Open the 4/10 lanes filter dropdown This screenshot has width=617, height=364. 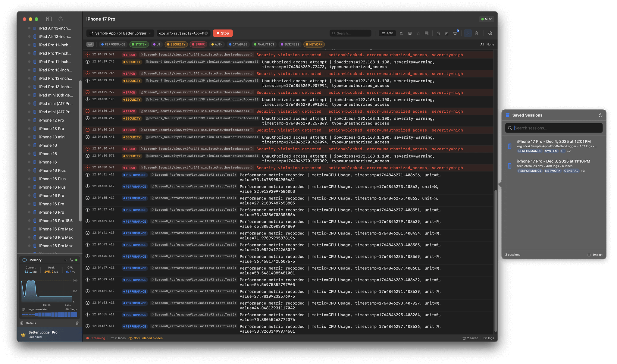(387, 33)
